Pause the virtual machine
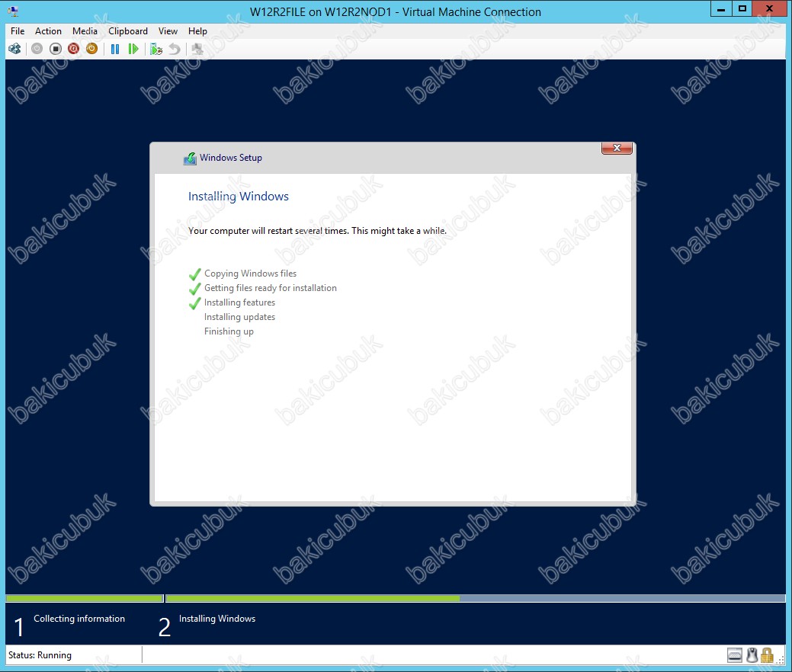The image size is (792, 672). coord(115,49)
